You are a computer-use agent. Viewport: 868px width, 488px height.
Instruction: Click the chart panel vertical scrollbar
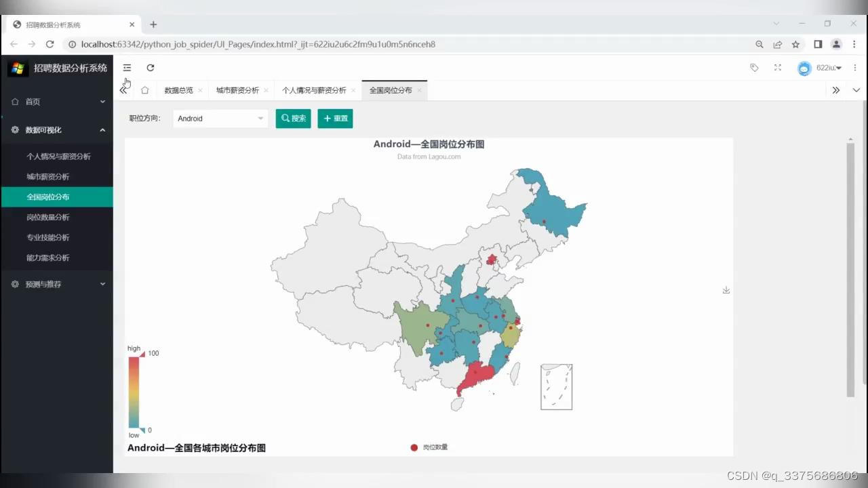point(851,270)
